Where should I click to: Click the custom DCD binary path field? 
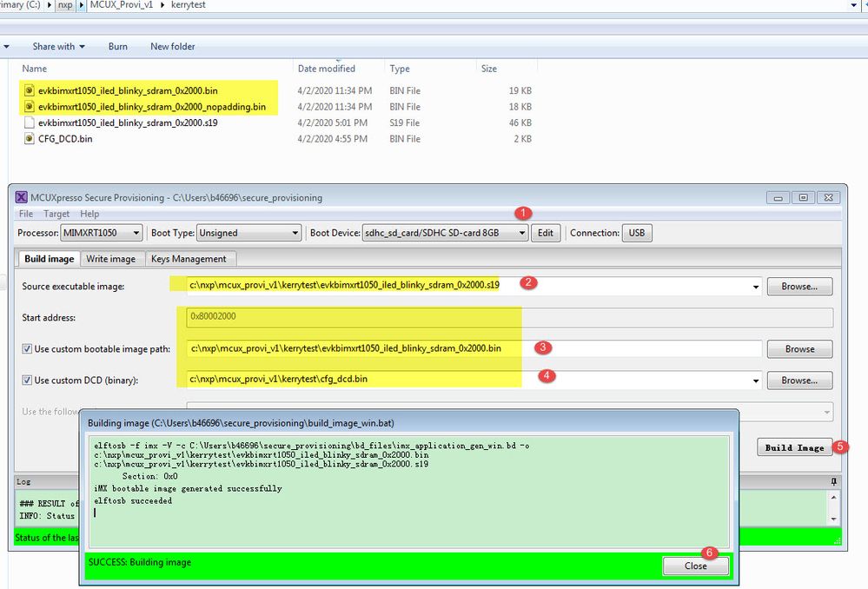click(474, 381)
